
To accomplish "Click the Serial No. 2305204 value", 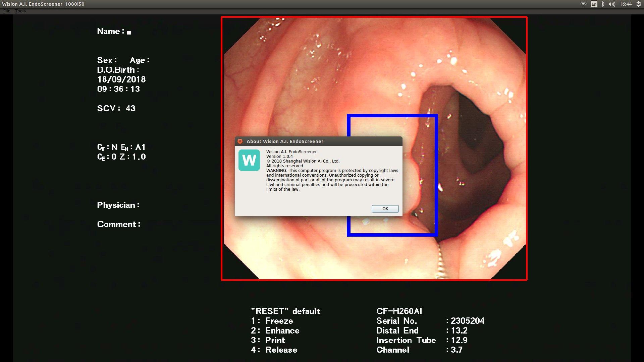I will [x=467, y=321].
